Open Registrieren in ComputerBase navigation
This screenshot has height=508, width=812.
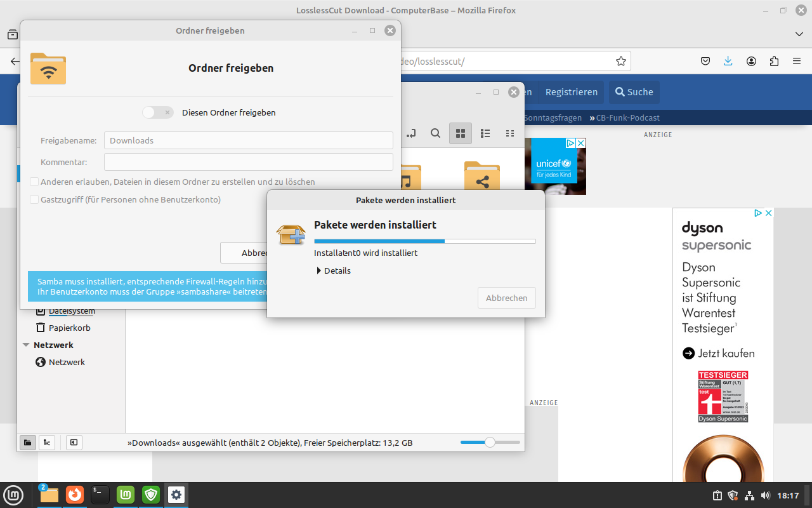click(x=572, y=92)
